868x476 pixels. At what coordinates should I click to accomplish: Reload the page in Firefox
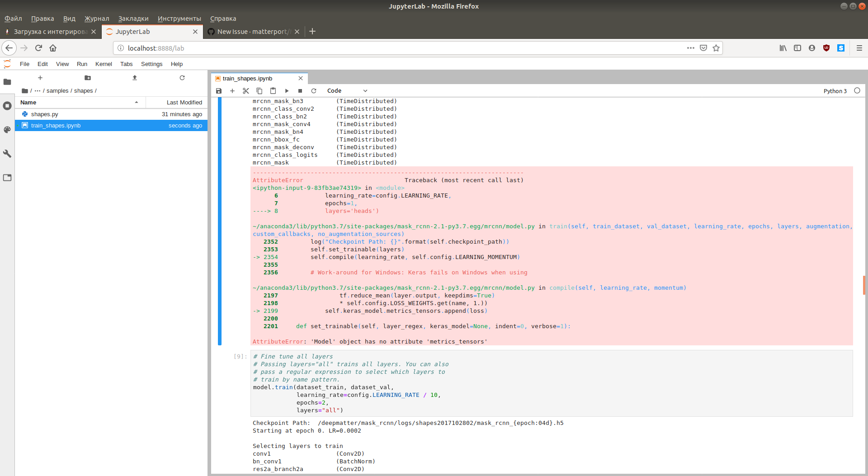pyautogui.click(x=38, y=48)
